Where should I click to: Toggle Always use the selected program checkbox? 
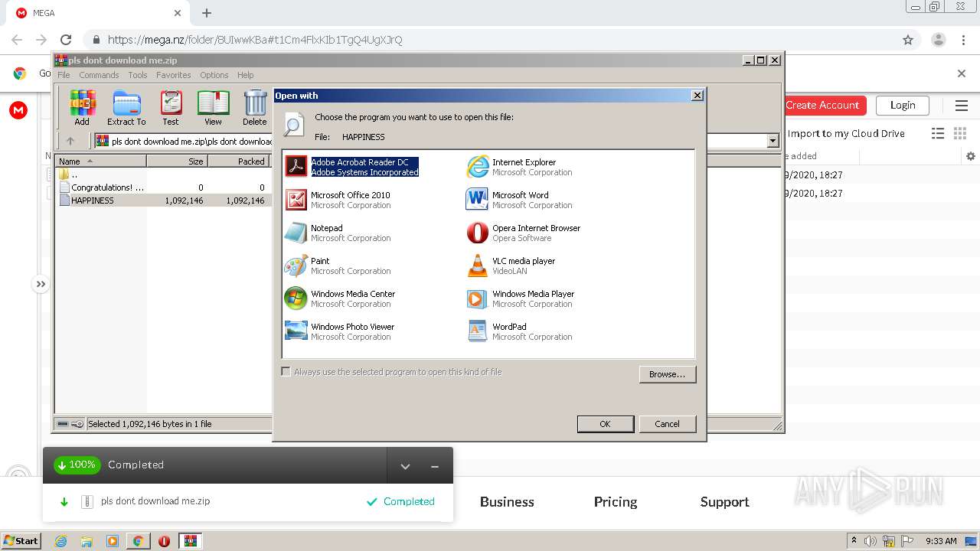point(286,372)
